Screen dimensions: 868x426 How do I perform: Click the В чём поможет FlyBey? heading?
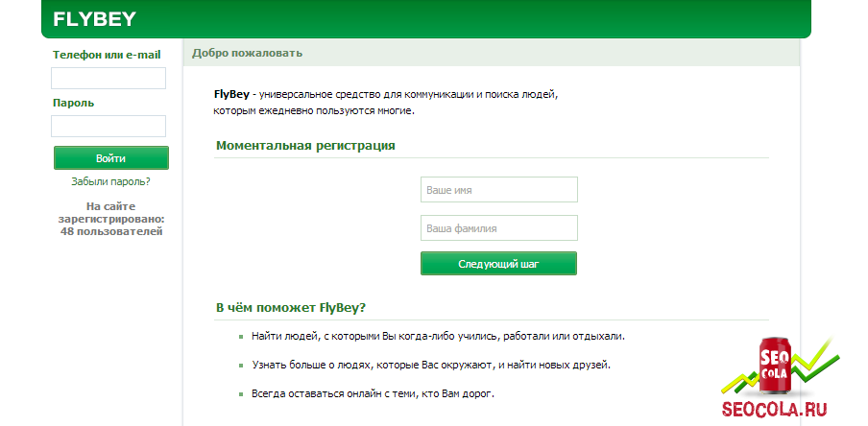[291, 308]
